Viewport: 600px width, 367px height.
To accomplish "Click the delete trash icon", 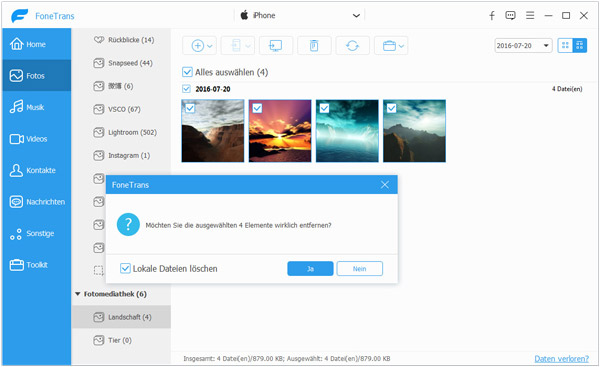I will (x=314, y=46).
